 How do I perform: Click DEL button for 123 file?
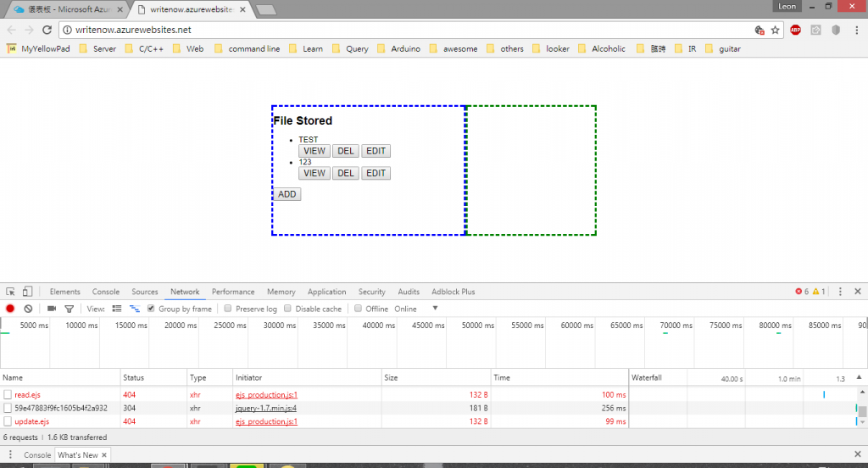(x=346, y=173)
